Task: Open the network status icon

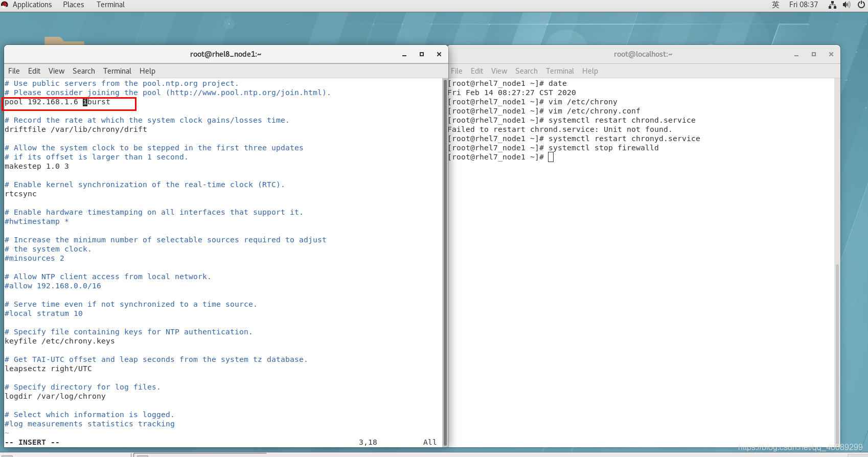Action: (832, 5)
